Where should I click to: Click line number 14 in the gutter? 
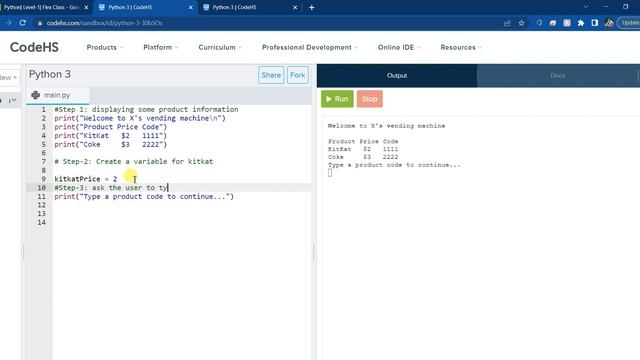[42, 222]
